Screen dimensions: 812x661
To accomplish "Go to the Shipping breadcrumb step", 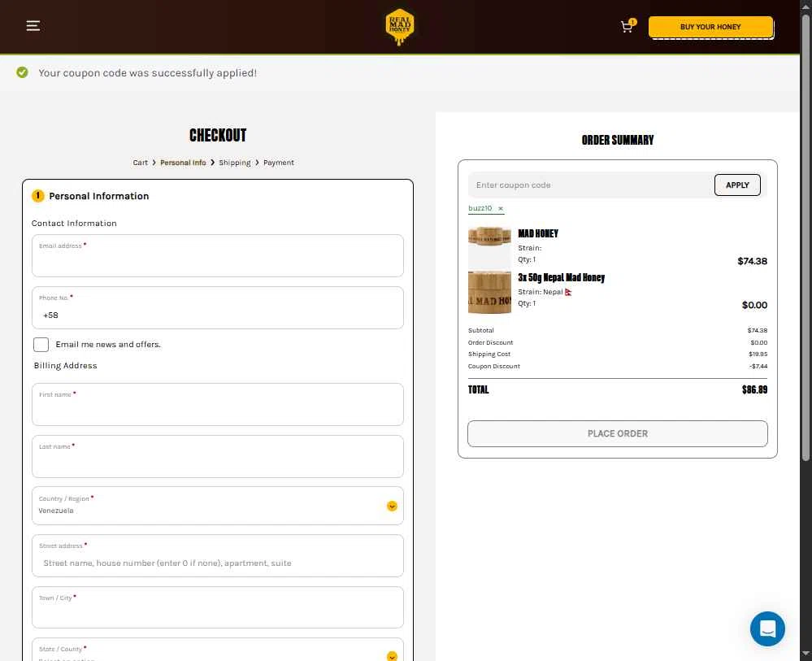I will (x=235, y=163).
